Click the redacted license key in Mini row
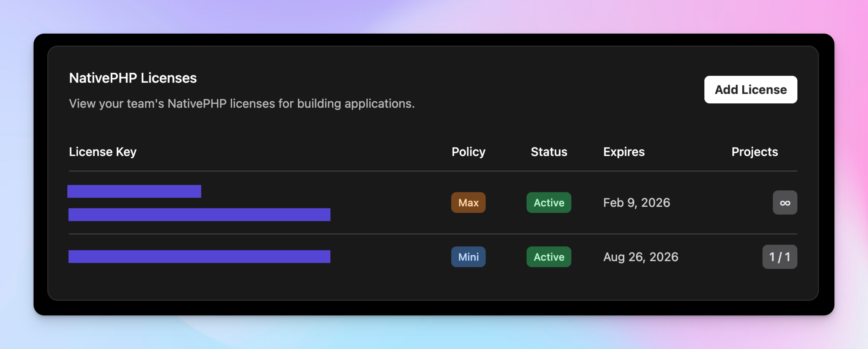The height and width of the screenshot is (349, 868). point(199,257)
